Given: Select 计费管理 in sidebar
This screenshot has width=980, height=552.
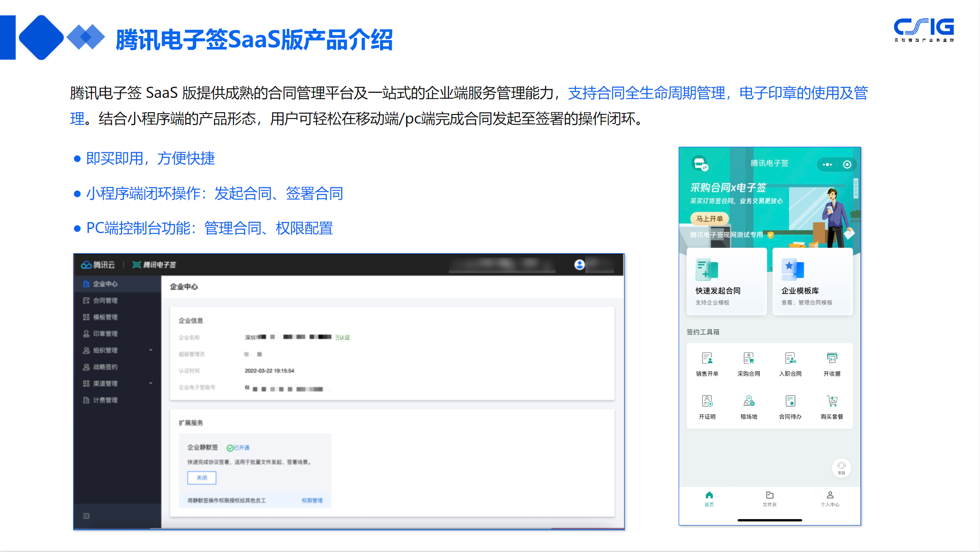Looking at the screenshot, I should point(117,400).
